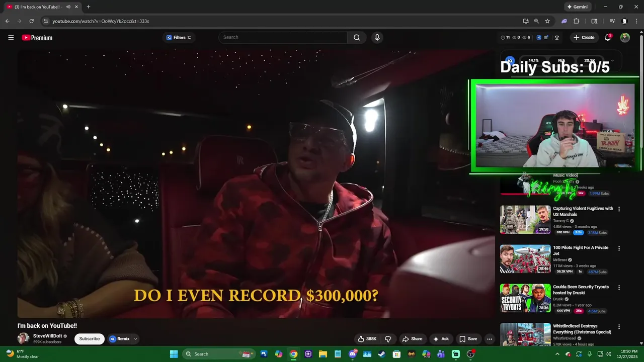This screenshot has width=644, height=362.
Task: Open the Coulda Been Security Tryouts thumbnail
Action: pyautogui.click(x=525, y=298)
